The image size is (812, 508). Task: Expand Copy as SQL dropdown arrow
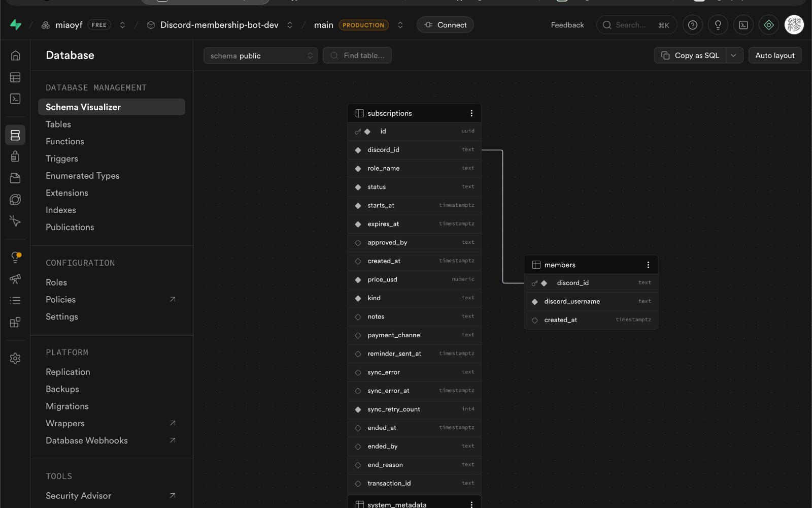(x=734, y=55)
